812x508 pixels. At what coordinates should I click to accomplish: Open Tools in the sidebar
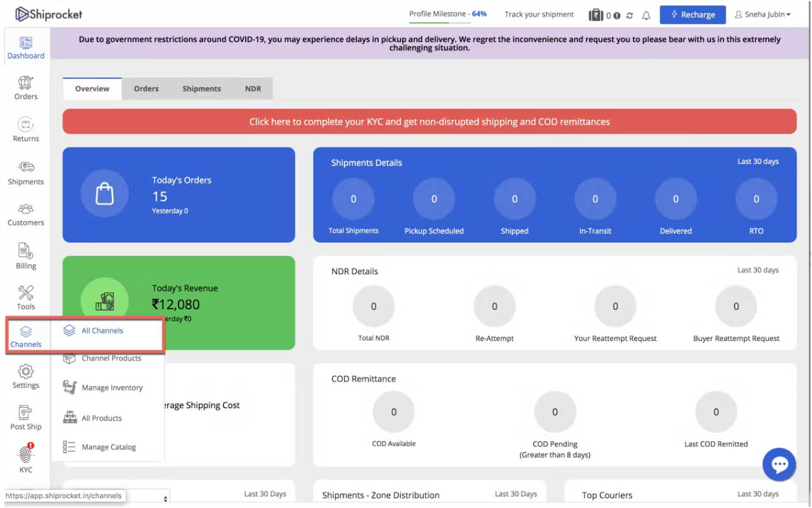26,298
